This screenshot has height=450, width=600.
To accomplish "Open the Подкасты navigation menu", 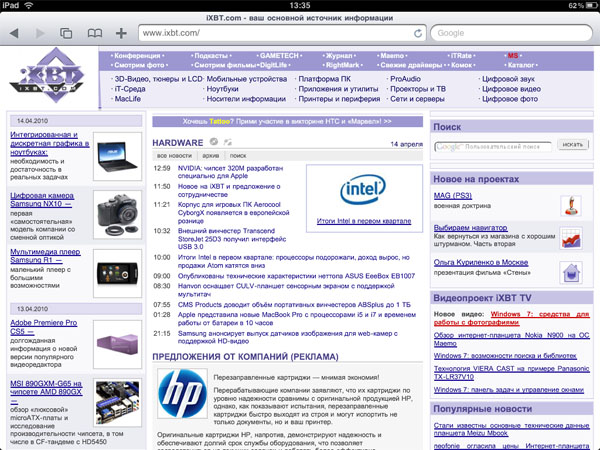I will (x=210, y=54).
